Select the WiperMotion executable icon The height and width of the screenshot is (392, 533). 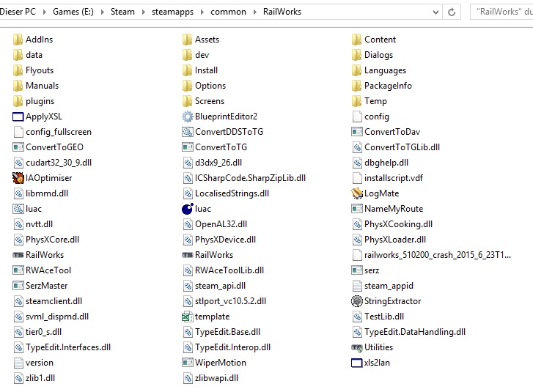187,363
